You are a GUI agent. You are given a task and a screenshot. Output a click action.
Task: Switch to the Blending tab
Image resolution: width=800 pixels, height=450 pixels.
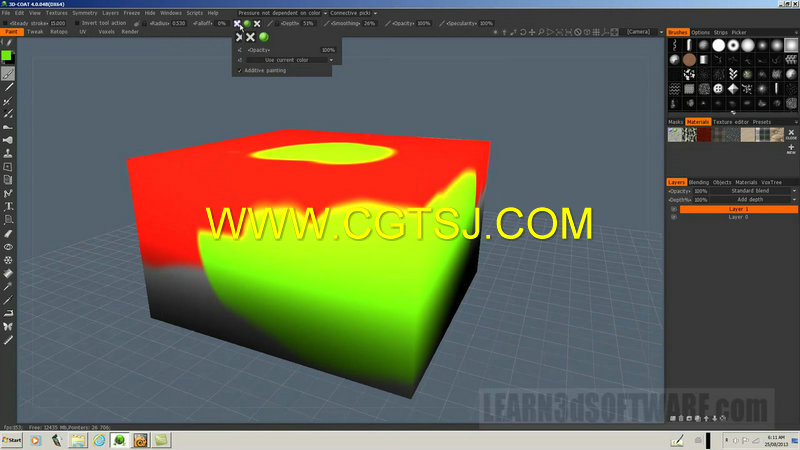pos(699,182)
